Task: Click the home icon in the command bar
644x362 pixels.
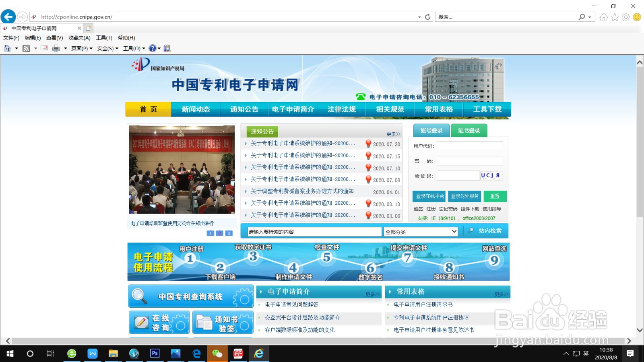Action: pos(7,48)
